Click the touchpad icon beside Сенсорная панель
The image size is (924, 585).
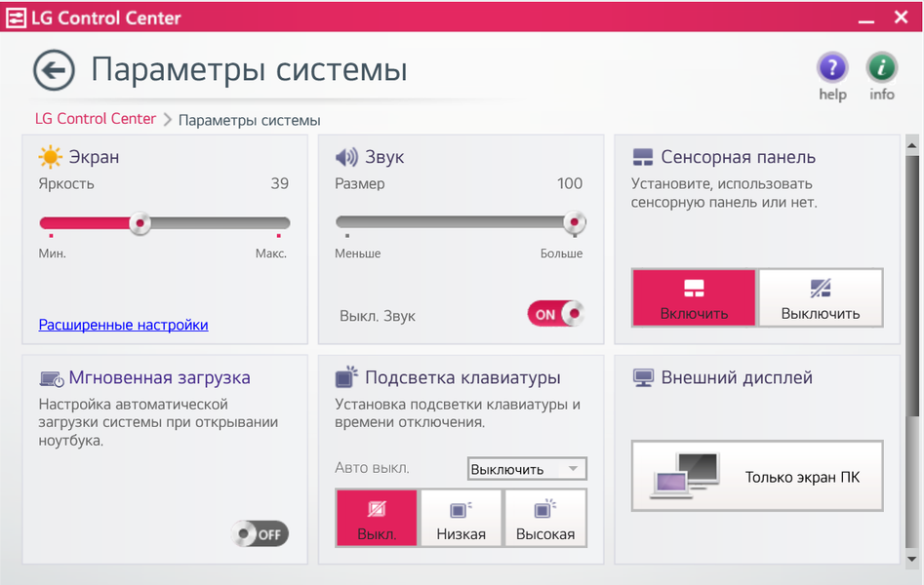tap(642, 157)
